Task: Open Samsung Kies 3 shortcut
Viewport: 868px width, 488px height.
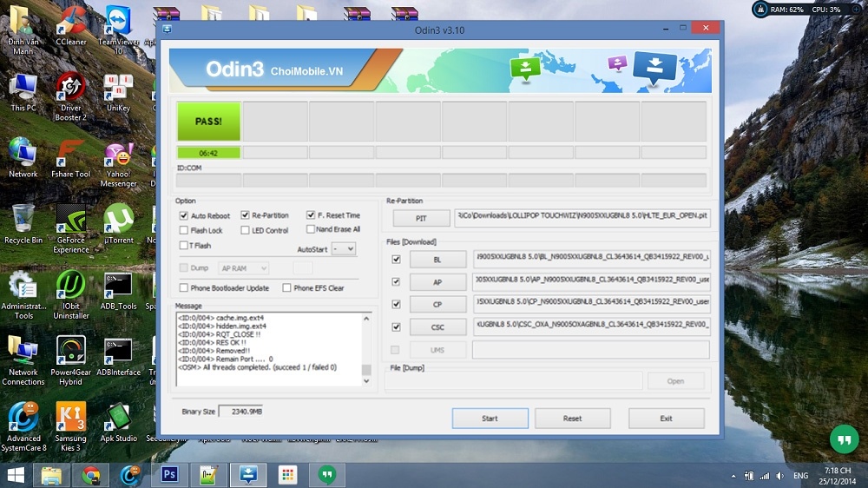Action: coord(71,426)
